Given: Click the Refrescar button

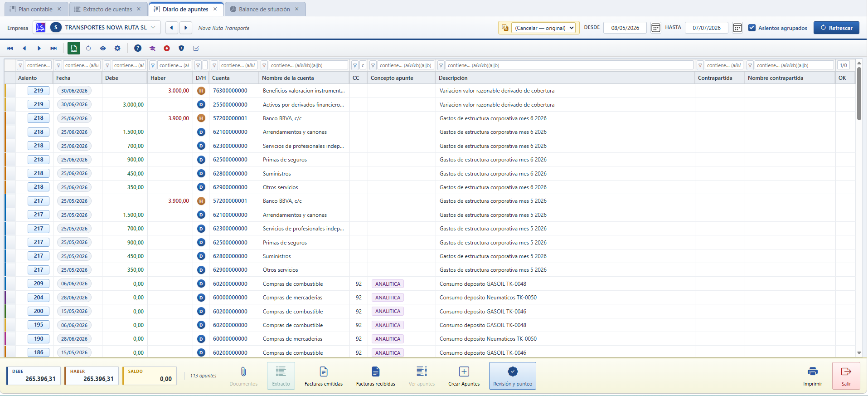Looking at the screenshot, I should tap(836, 28).
